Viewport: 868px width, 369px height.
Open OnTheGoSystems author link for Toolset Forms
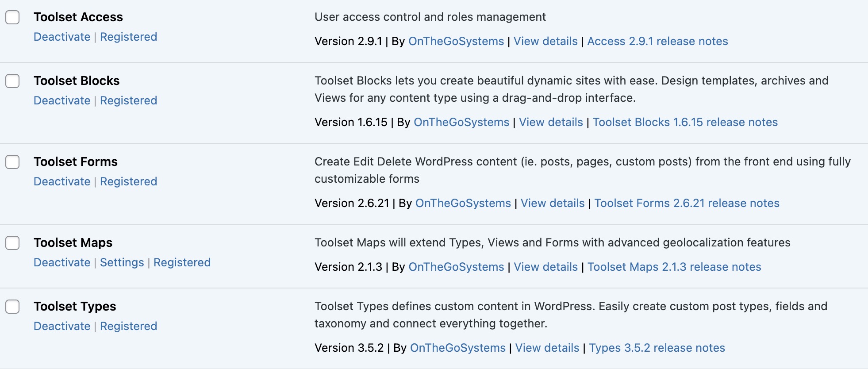[x=463, y=203]
